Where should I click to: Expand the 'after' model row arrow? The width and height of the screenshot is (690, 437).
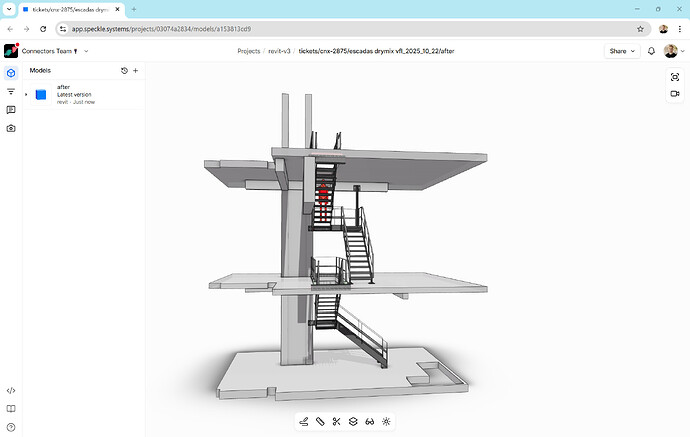[x=26, y=95]
